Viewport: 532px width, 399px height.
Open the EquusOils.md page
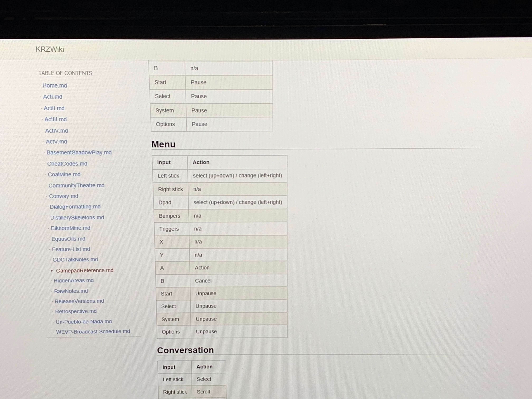click(x=68, y=239)
